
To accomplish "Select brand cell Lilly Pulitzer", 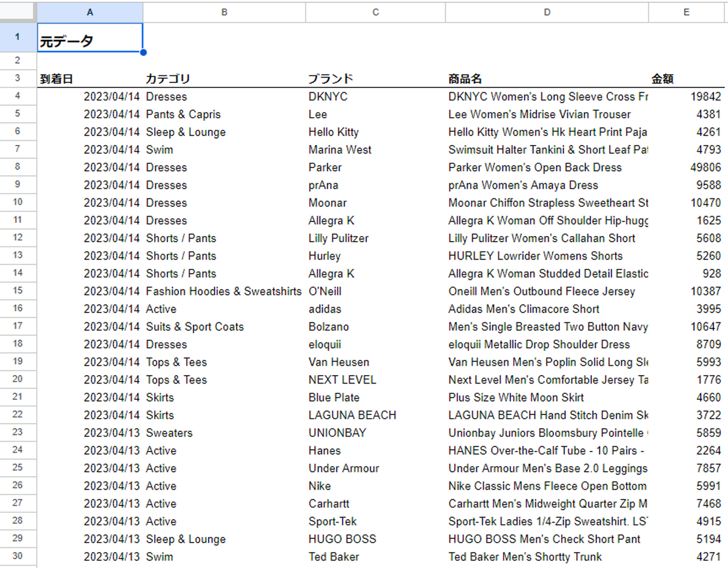I will [x=376, y=238].
